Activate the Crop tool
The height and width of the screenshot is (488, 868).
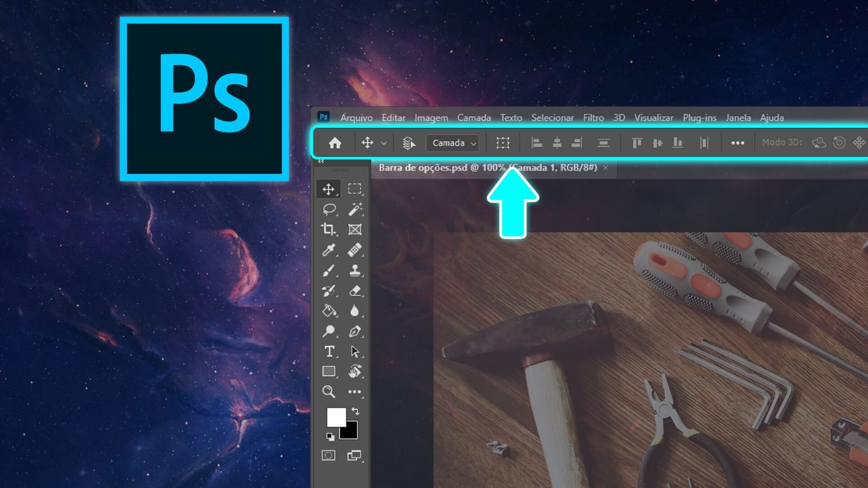point(328,229)
